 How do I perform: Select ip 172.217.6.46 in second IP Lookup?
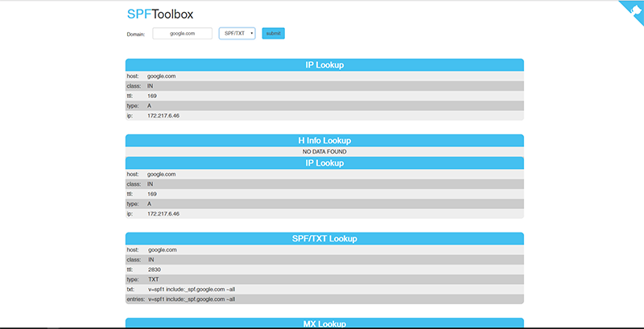(163, 214)
